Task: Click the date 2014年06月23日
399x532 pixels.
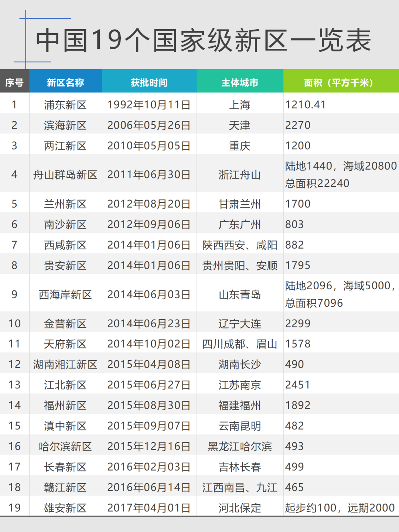Action: click(149, 324)
